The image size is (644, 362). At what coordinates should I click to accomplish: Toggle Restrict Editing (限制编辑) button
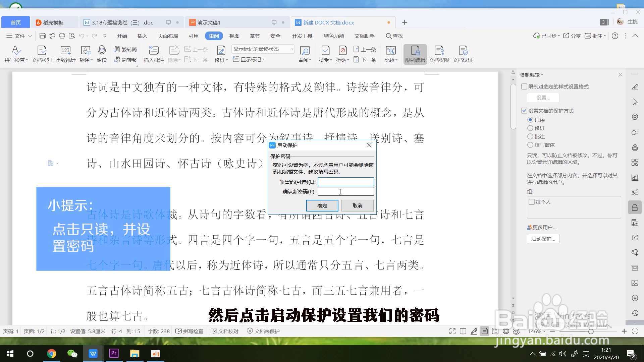415,54
